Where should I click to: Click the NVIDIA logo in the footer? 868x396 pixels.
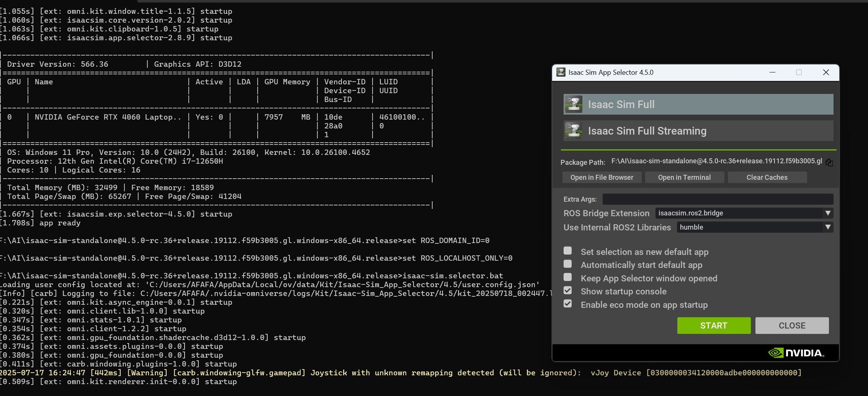796,353
